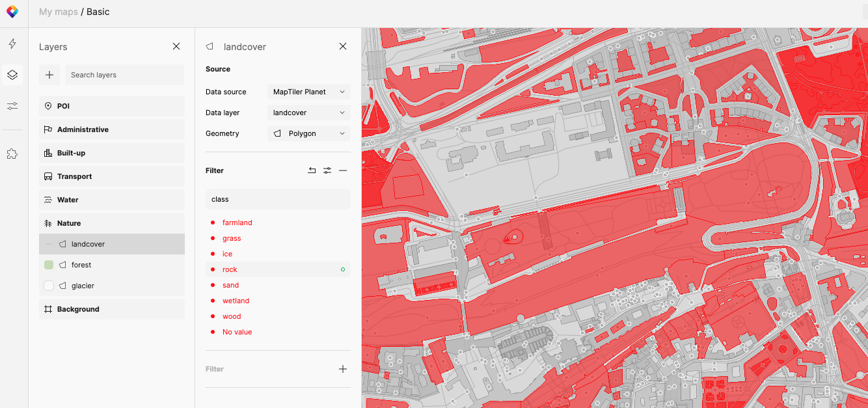Viewport: 868px width, 408px height.
Task: Click the Search layers input field
Action: [x=124, y=75]
